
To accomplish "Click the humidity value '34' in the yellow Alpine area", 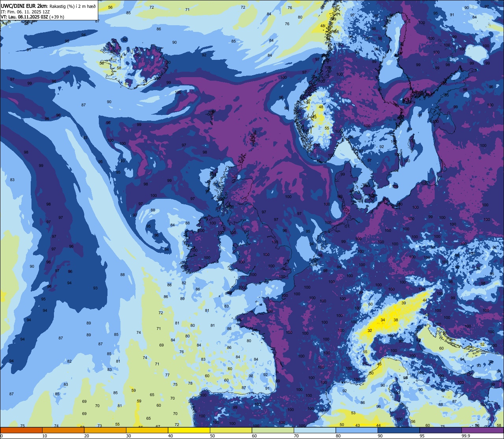I will 383,320.
